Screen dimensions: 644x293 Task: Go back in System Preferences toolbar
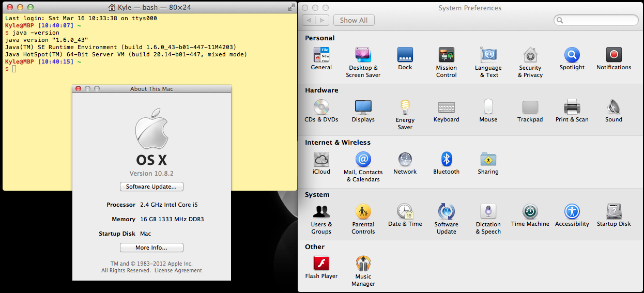pos(309,20)
